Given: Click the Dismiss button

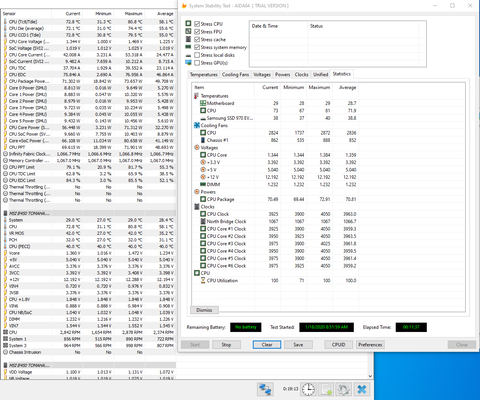Looking at the screenshot, I should click(204, 310).
